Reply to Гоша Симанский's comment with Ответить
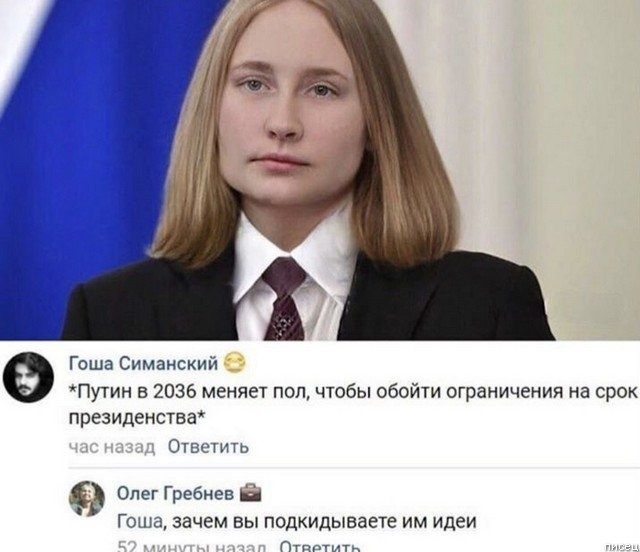640x552 pixels. point(208,447)
